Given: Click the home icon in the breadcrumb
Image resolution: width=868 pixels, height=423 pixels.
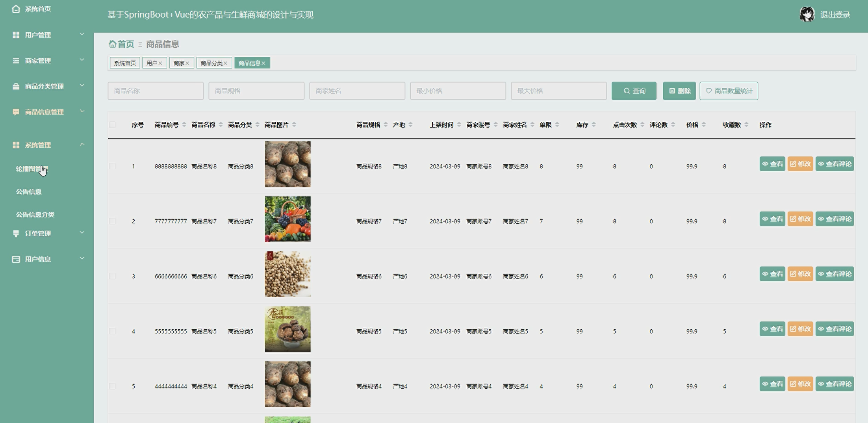Looking at the screenshot, I should click(113, 44).
